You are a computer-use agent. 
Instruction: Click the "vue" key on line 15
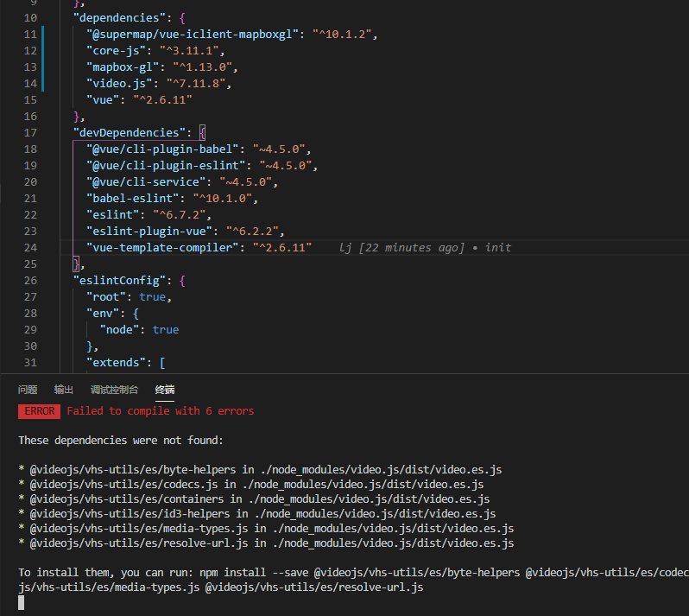click(103, 100)
